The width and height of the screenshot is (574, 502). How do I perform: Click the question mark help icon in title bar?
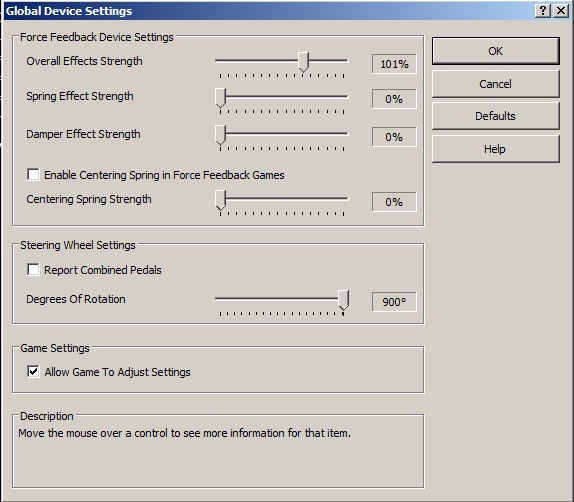point(543,11)
